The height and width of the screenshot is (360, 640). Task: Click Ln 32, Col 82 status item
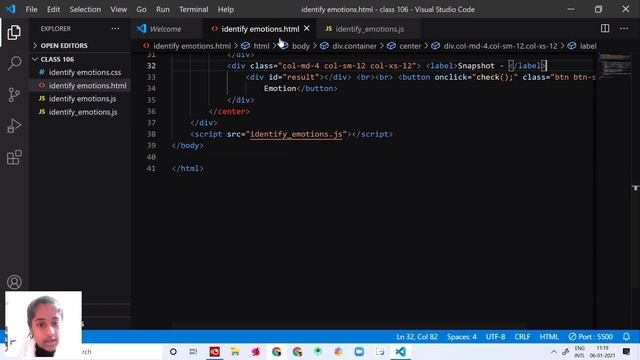click(x=417, y=337)
